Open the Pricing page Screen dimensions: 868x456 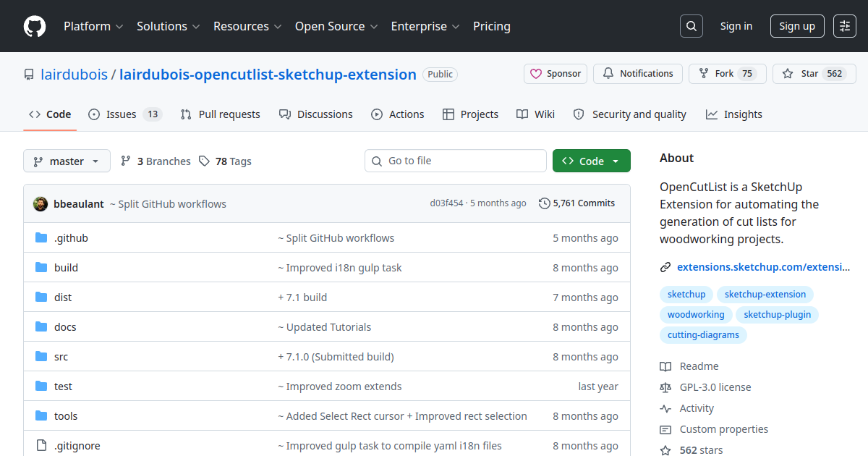coord(492,26)
